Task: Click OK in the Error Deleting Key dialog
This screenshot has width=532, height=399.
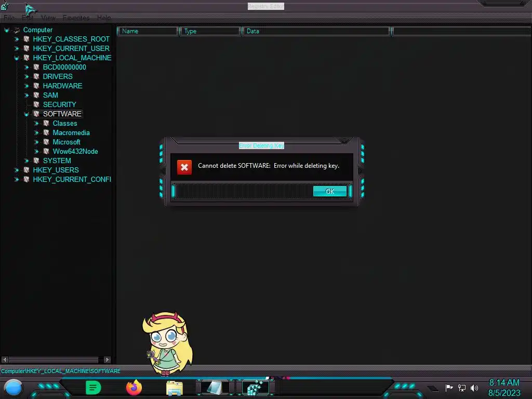Action: (x=330, y=191)
